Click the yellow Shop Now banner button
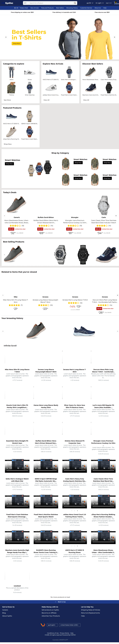This screenshot has width=119, height=644. pos(17,44)
